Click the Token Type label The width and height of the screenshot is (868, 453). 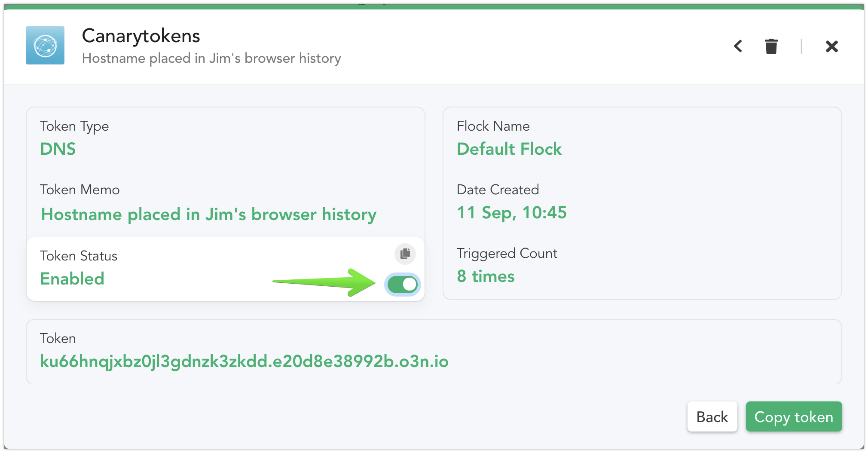(x=74, y=126)
